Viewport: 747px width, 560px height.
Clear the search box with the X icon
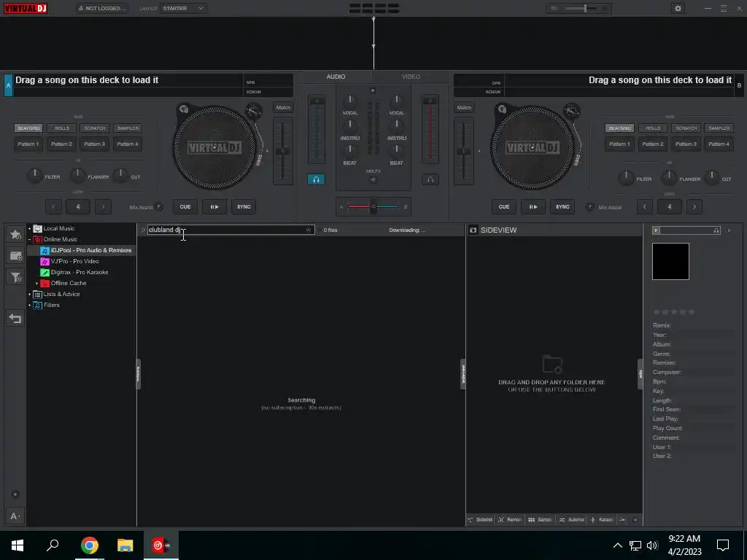(x=309, y=230)
